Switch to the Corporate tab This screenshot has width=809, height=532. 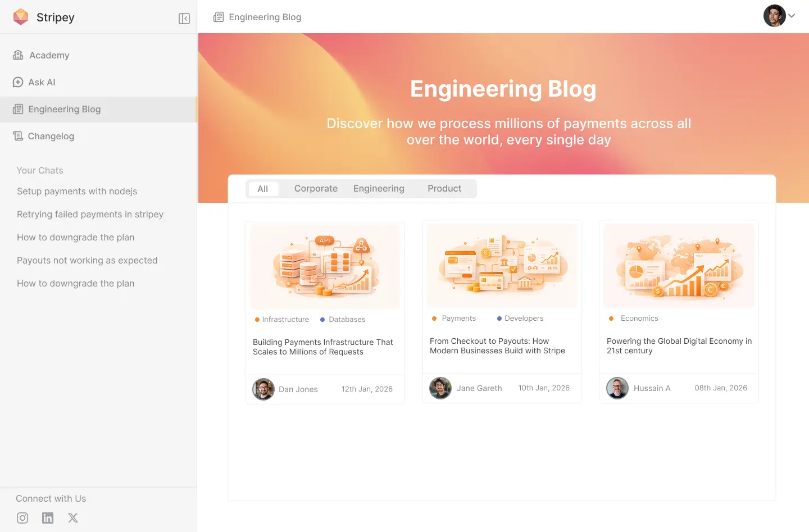click(x=316, y=189)
